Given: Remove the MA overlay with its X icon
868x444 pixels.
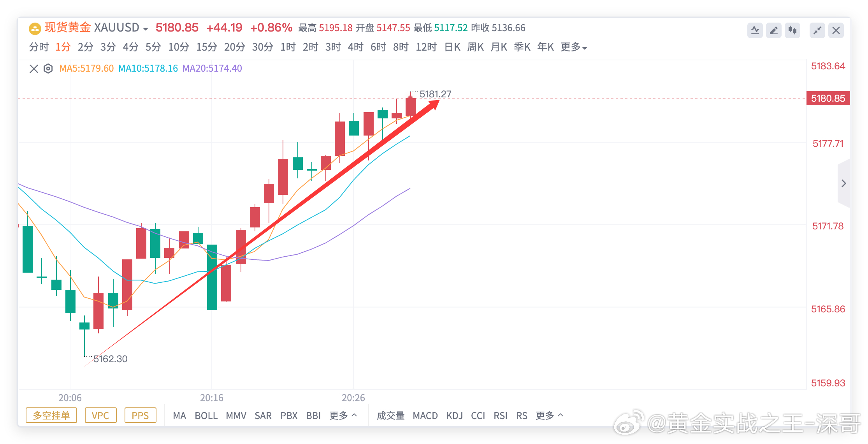Looking at the screenshot, I should tap(33, 69).
